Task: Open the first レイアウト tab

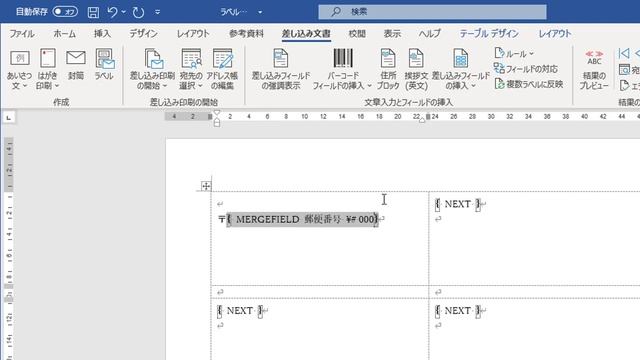Action: tap(193, 34)
